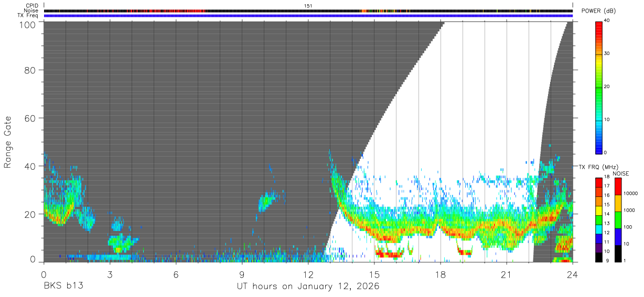
Task: Click the 60 label on the range gate axis
Action: pos(30,118)
